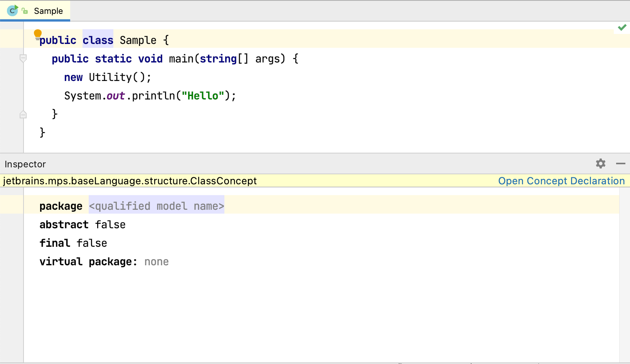This screenshot has height=364, width=630.
Task: Click the ClassConcept qualified name breadcrumb
Action: pyautogui.click(x=130, y=180)
